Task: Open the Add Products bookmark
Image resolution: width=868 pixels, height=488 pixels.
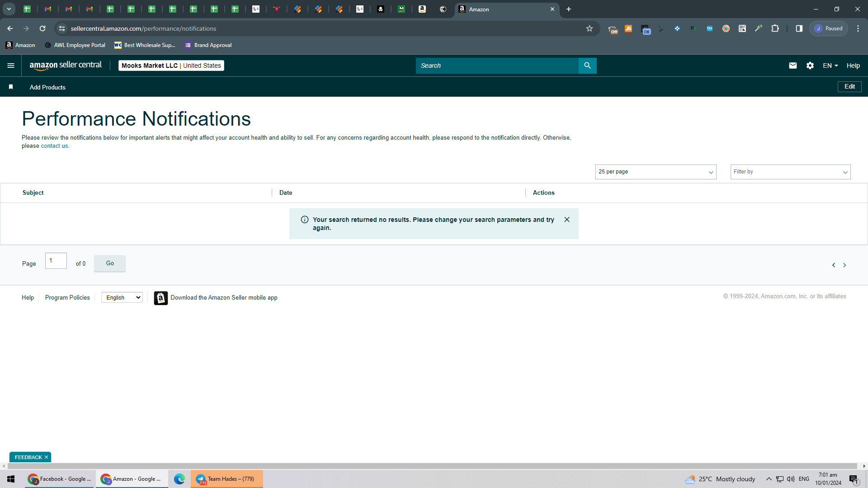Action: click(47, 87)
